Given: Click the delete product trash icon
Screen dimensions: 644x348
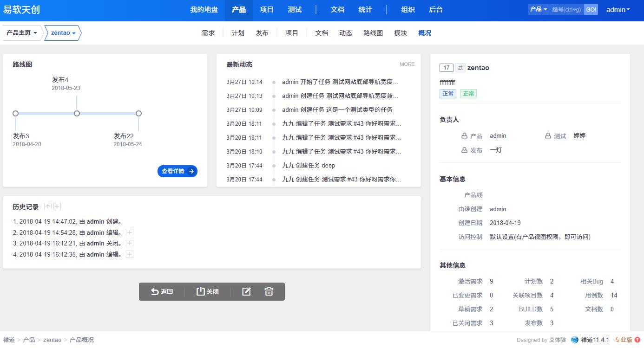Looking at the screenshot, I should (269, 291).
